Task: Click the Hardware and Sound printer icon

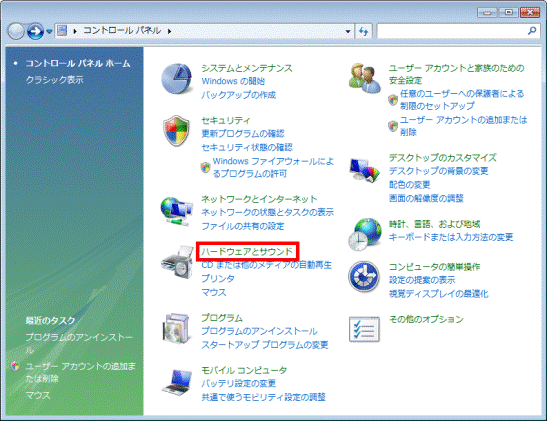Action: [177, 262]
